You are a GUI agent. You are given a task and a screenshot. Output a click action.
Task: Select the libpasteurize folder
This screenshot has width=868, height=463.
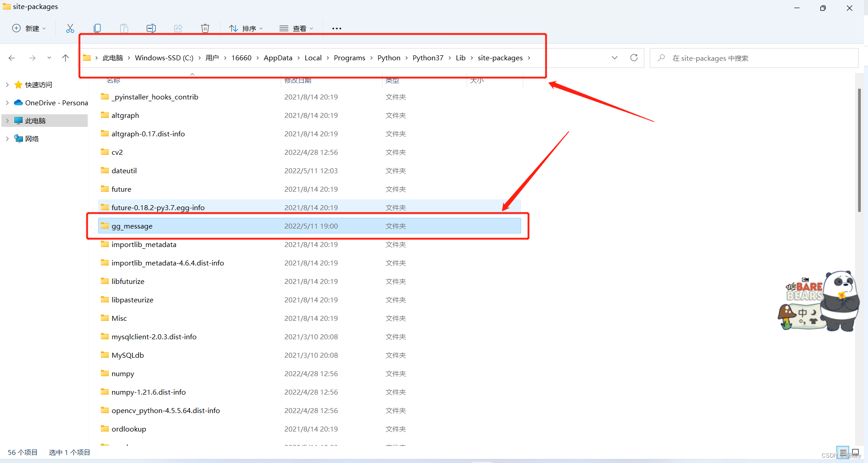tap(309, 300)
